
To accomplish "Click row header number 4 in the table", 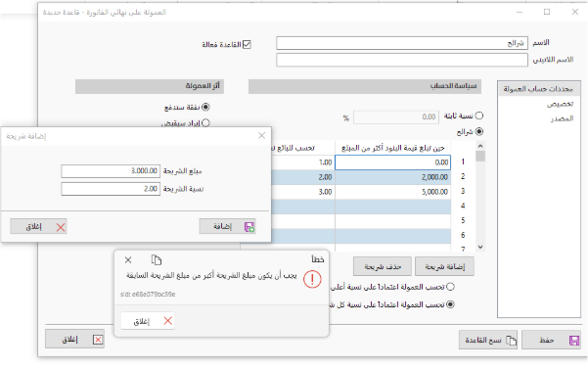I will [x=463, y=206].
